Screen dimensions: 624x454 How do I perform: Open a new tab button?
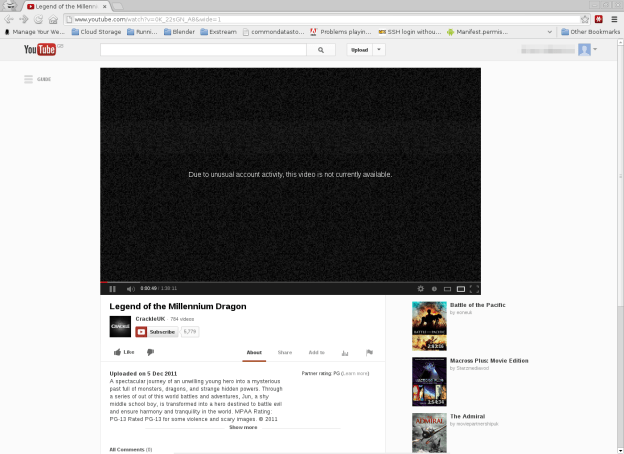(117, 6)
